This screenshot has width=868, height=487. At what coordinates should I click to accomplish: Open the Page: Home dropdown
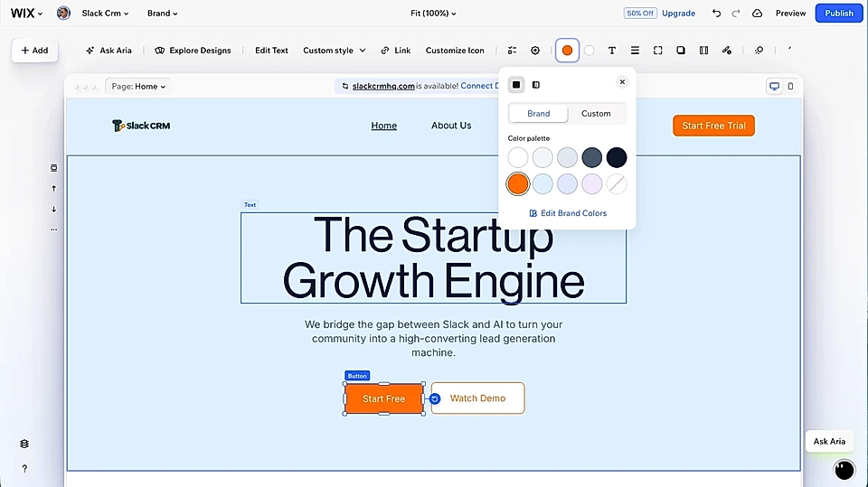(x=137, y=87)
